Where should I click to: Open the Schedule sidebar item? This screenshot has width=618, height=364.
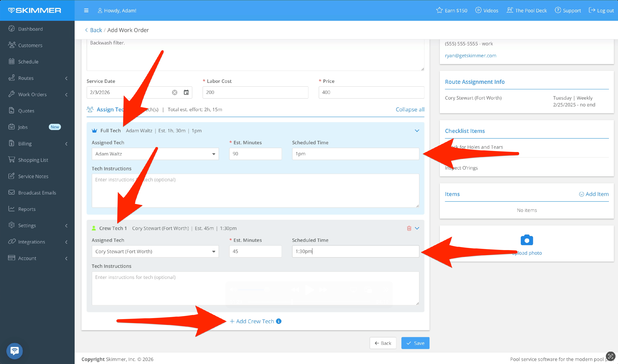point(28,62)
